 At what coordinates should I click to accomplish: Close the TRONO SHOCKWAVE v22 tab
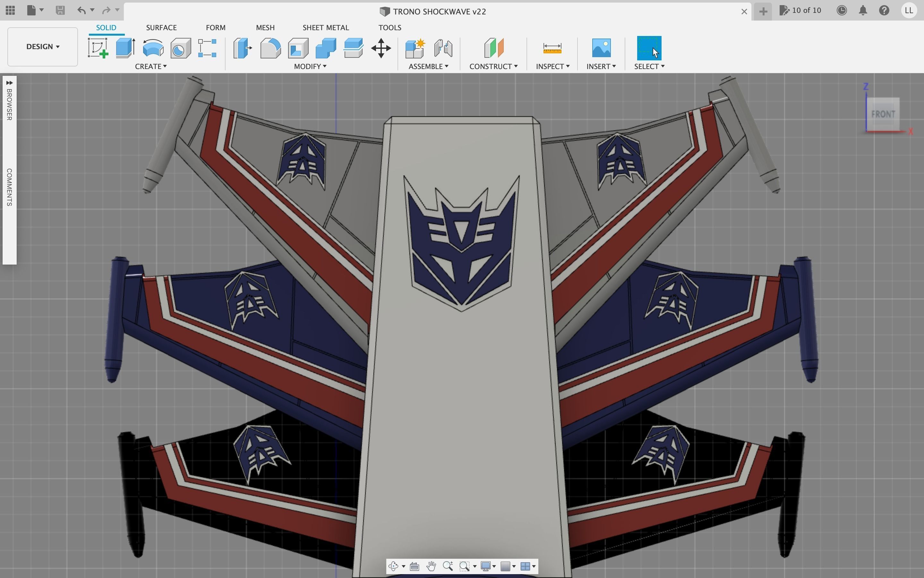coord(744,12)
